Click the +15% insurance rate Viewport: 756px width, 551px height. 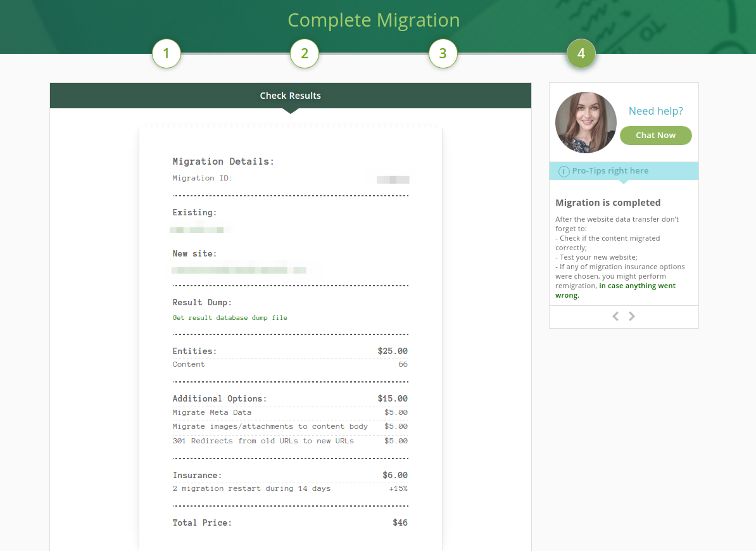(398, 489)
